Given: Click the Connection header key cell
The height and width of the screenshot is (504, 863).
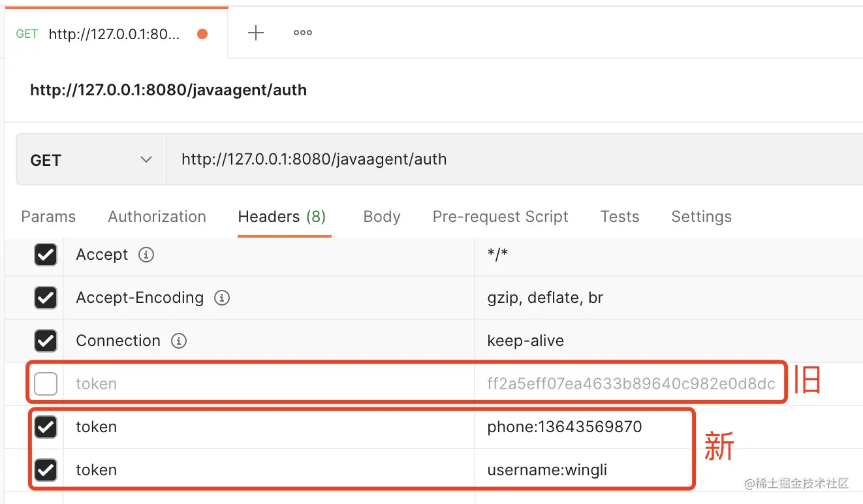Looking at the screenshot, I should pos(268,341).
